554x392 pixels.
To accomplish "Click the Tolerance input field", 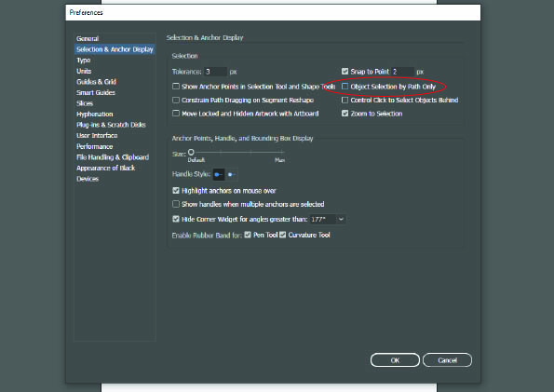I will pyautogui.click(x=215, y=72).
